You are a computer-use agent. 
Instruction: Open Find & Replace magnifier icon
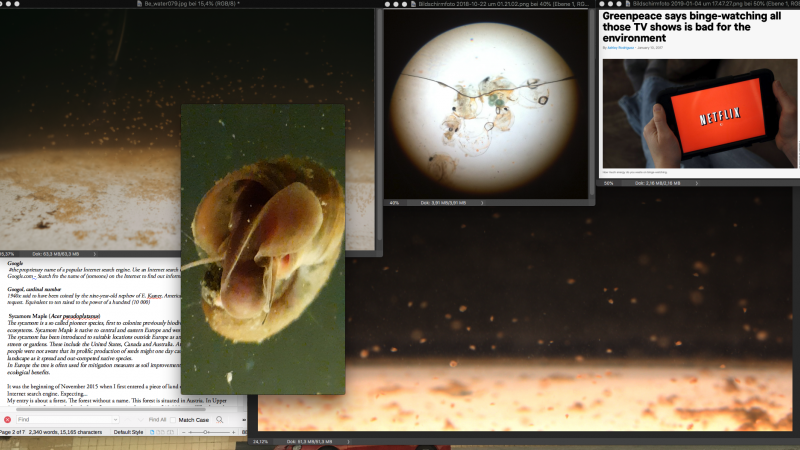(220, 420)
